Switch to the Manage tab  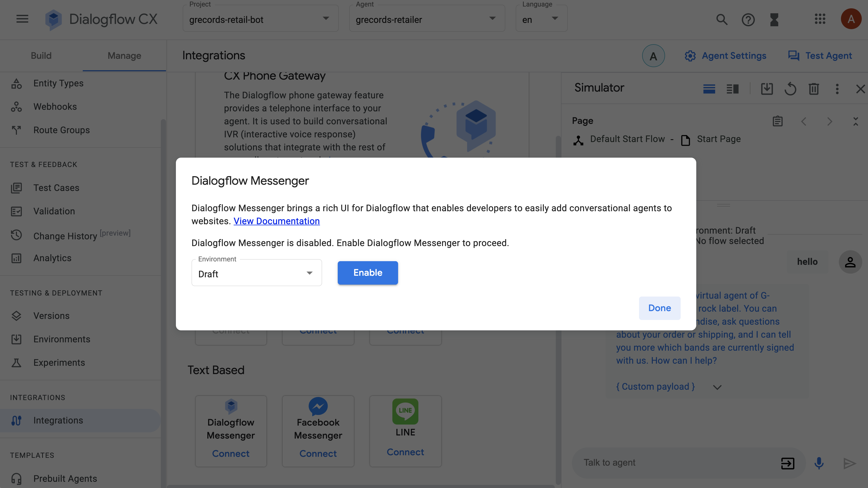click(x=124, y=55)
